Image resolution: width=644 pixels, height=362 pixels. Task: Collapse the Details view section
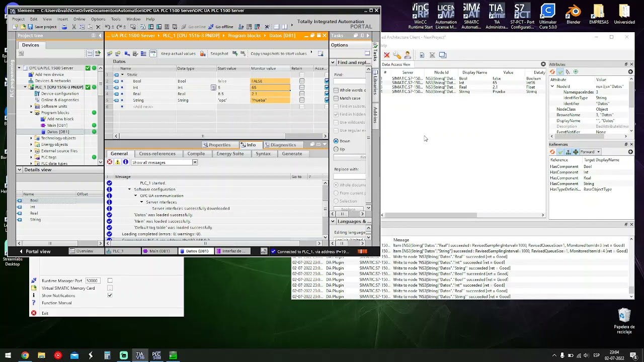point(20,170)
